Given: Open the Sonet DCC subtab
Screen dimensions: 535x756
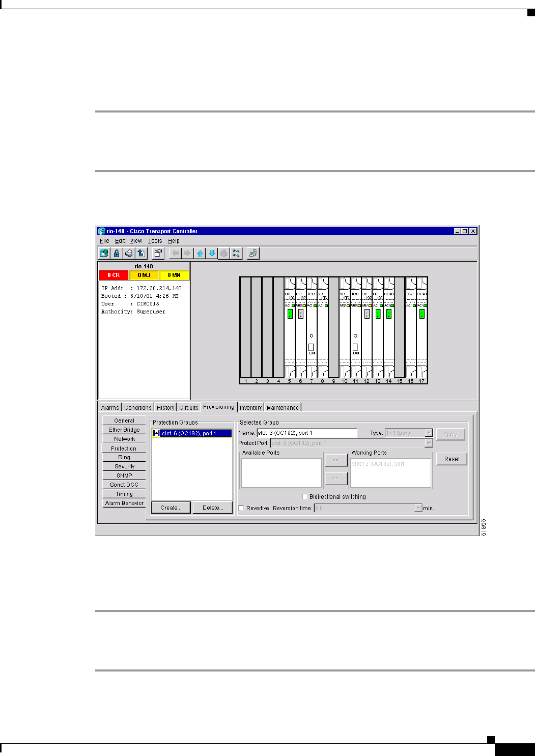Looking at the screenshot, I should [x=124, y=485].
